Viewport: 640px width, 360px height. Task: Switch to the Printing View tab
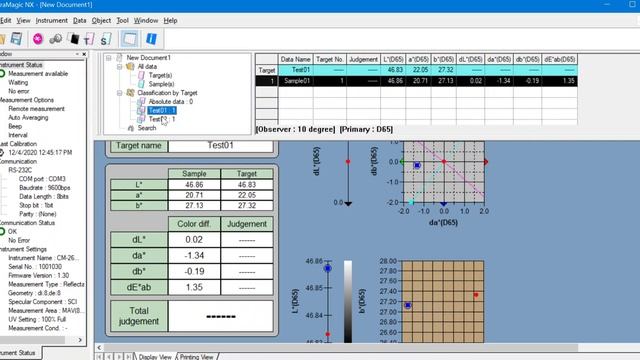pos(197,357)
